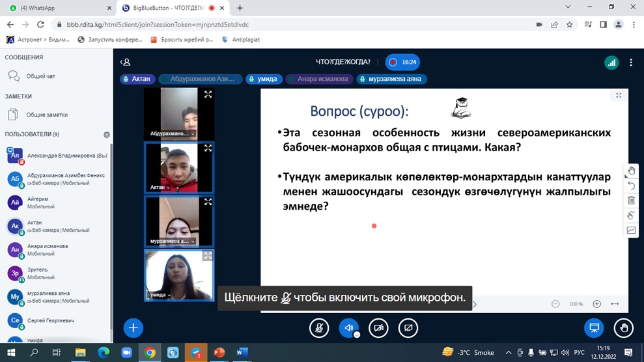Undo the last whiteboard annotation

pos(631,186)
